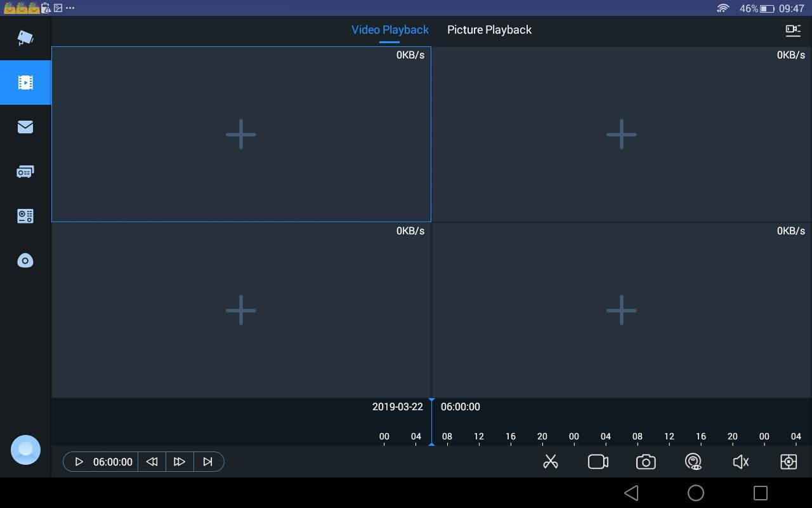
Task: Select the cloud service sidebar icon
Action: pos(25,260)
